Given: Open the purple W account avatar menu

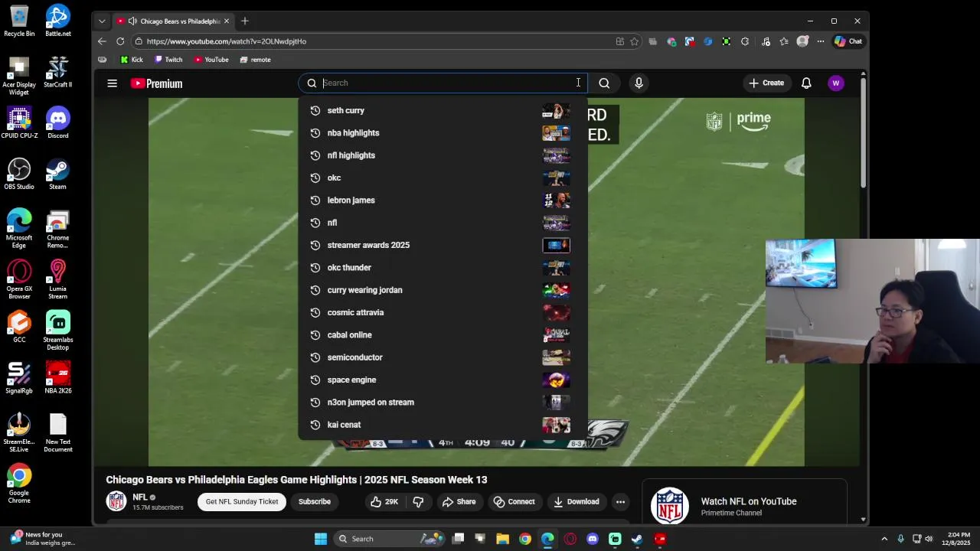Looking at the screenshot, I should tap(836, 83).
